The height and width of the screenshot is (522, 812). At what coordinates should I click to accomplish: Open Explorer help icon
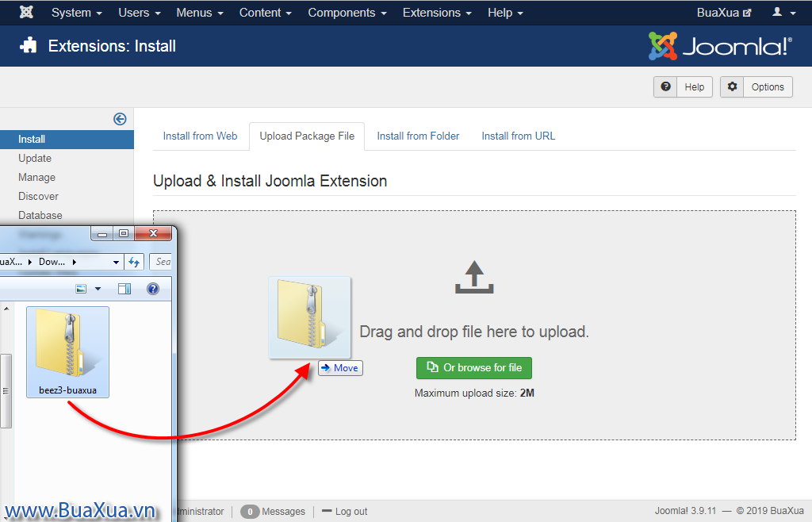coord(153,289)
